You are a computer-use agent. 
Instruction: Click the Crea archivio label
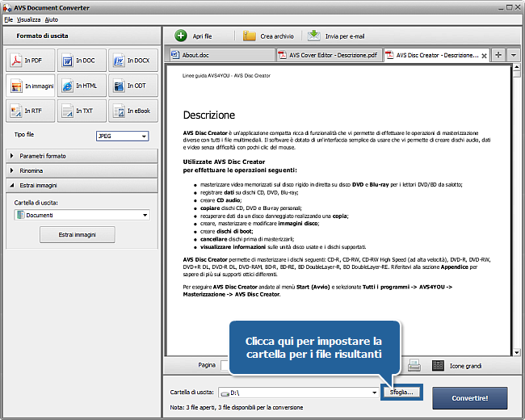click(277, 36)
